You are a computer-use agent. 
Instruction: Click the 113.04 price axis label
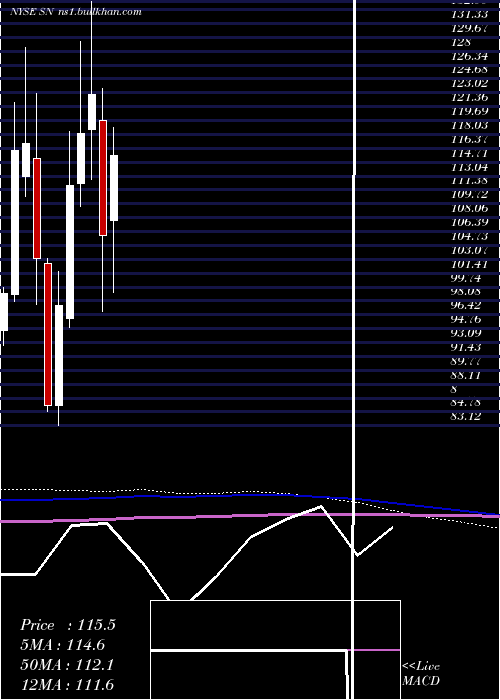coord(470,167)
